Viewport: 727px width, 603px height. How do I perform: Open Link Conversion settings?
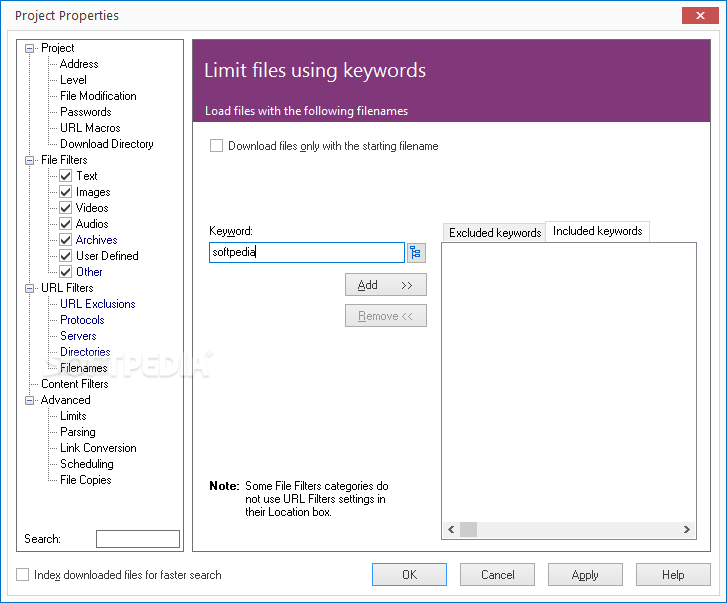(x=98, y=448)
